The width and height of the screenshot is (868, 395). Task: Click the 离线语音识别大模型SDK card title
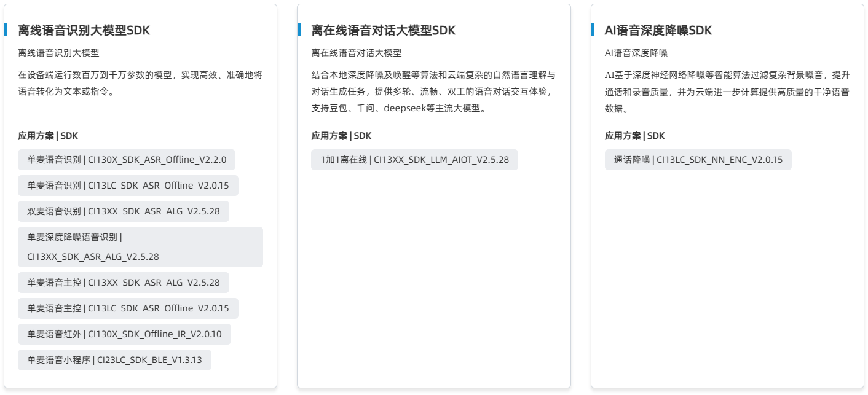click(84, 30)
